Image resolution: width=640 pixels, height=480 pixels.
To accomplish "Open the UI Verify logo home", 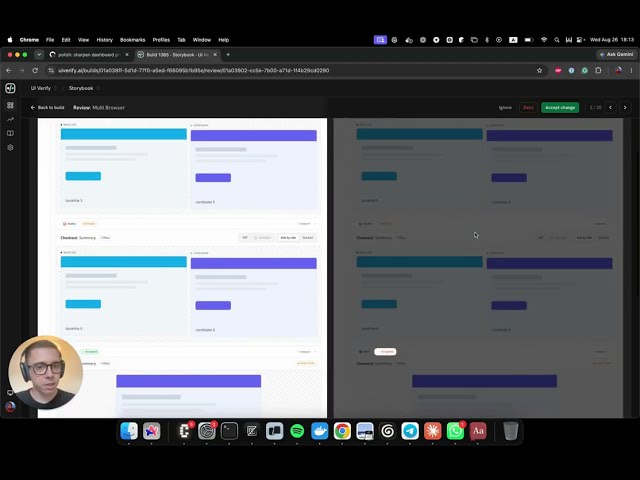I will [10, 88].
